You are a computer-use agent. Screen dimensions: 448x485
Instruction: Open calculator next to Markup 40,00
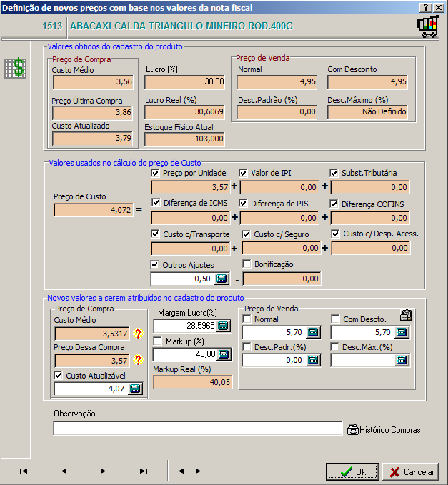pos(224,354)
